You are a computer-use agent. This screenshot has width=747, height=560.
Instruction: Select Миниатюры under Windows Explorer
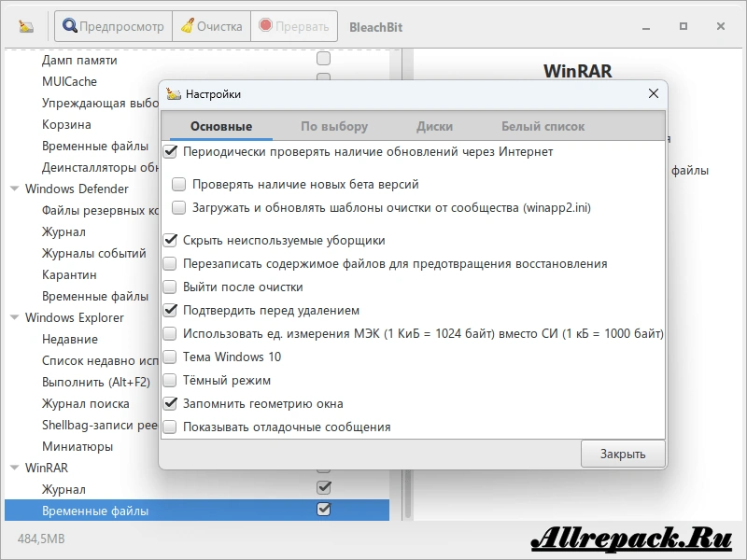(x=78, y=447)
